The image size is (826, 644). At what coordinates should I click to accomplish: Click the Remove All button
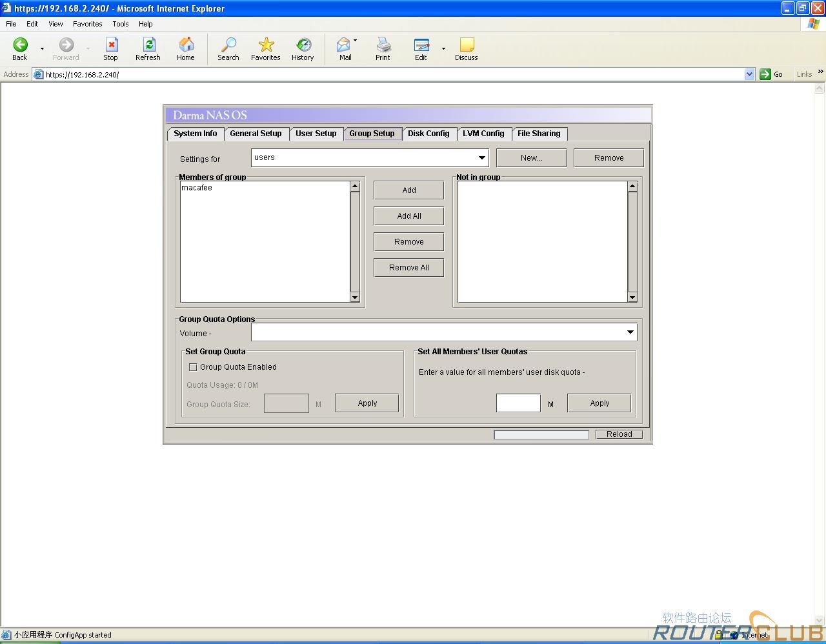[x=408, y=267]
